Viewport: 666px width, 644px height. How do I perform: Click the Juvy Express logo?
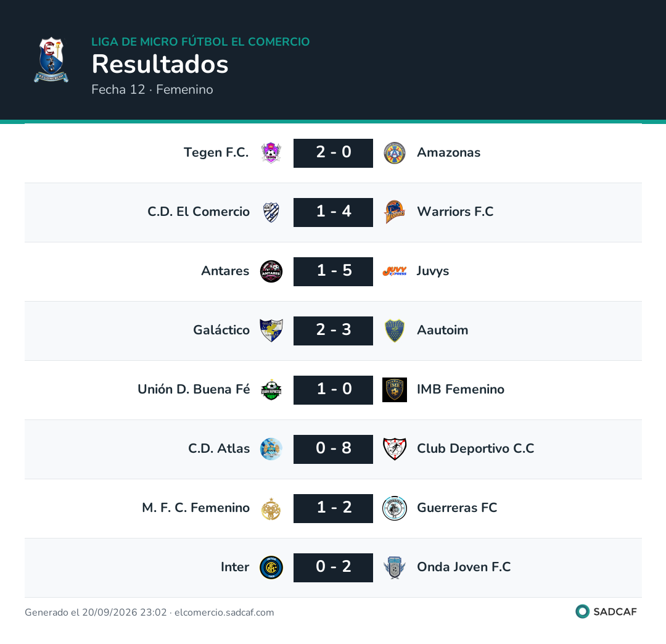pyautogui.click(x=395, y=271)
